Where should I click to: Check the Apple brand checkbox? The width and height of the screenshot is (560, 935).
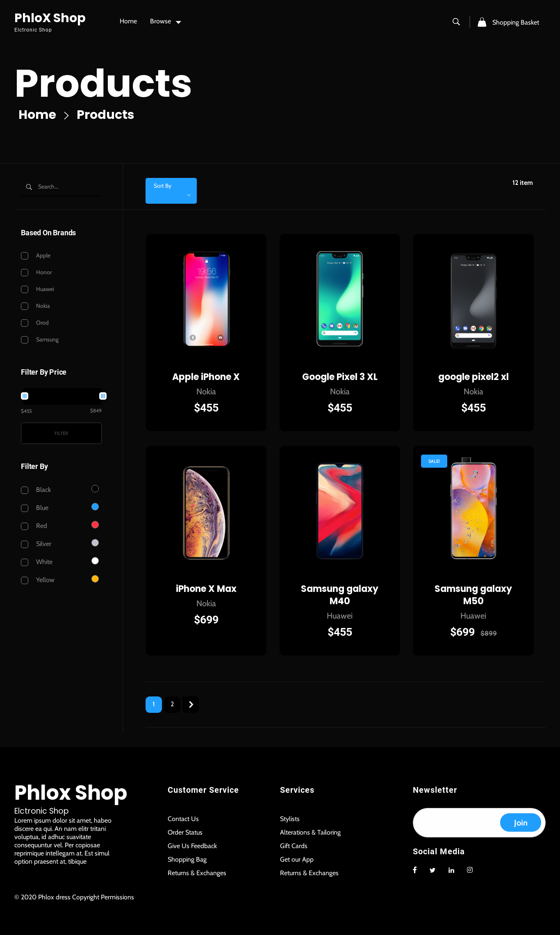[25, 256]
